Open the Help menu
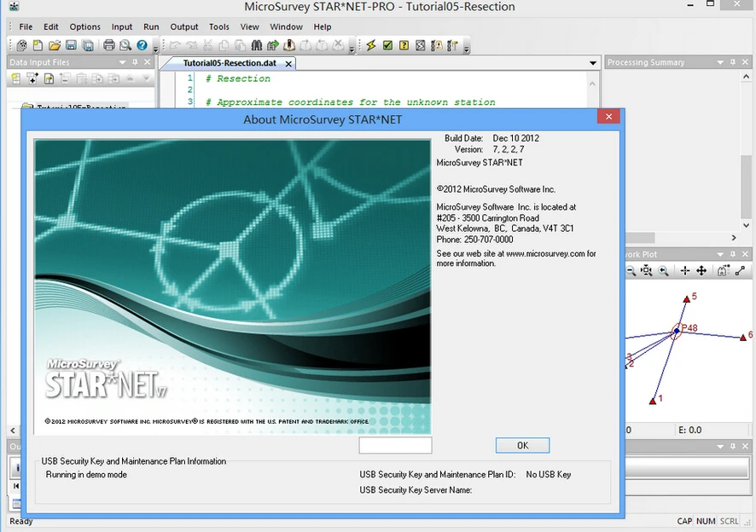The image size is (756, 532). pos(322,27)
